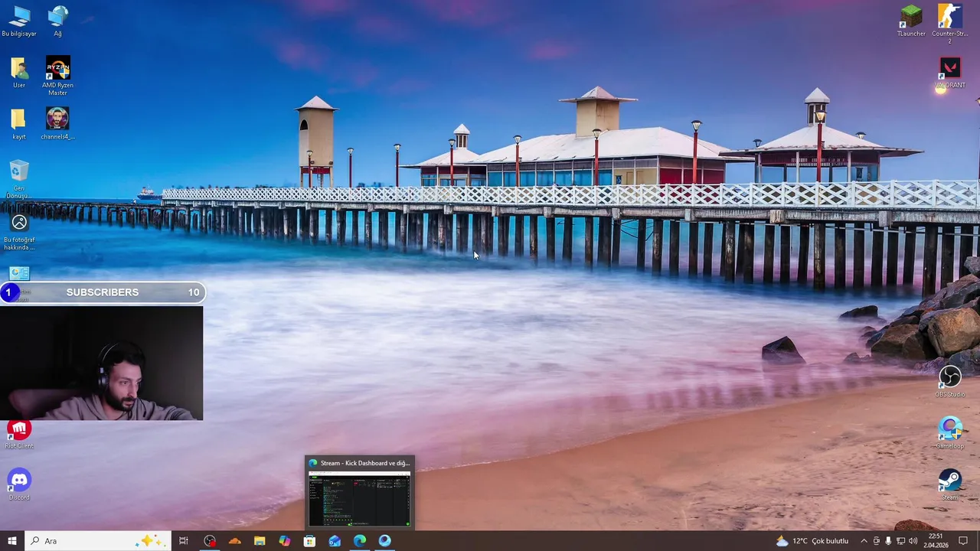Launch AMD Ryzen Master shortcut
The width and height of the screenshot is (980, 551).
57,76
